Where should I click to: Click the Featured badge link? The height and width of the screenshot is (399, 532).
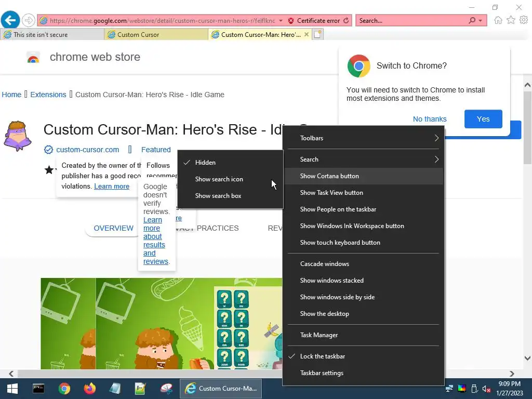pyautogui.click(x=156, y=150)
